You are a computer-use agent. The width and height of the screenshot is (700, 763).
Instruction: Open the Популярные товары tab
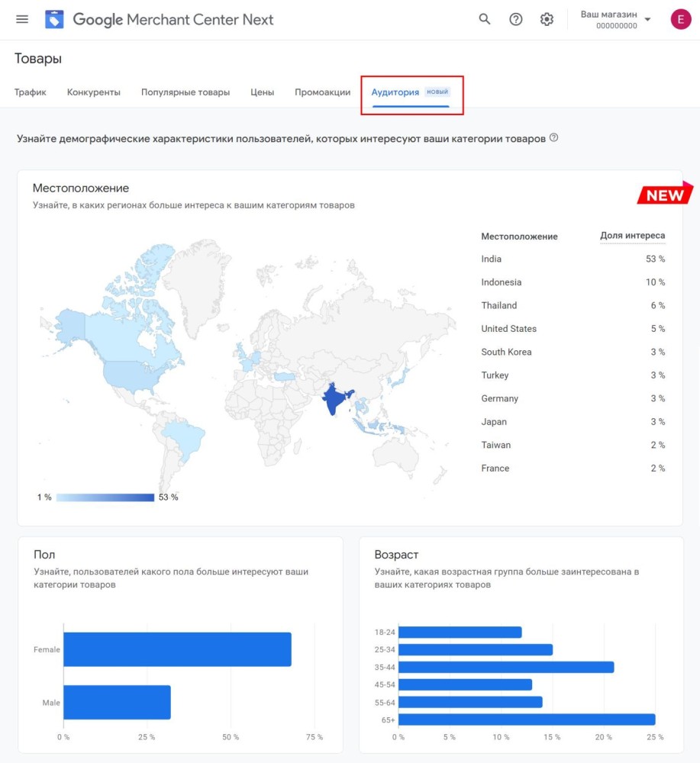(x=185, y=92)
